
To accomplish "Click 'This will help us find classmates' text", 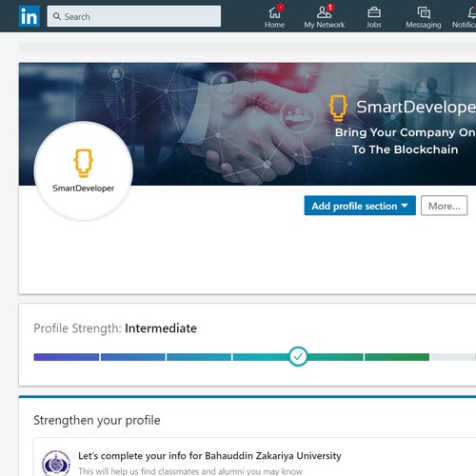I will click(x=190, y=471).
